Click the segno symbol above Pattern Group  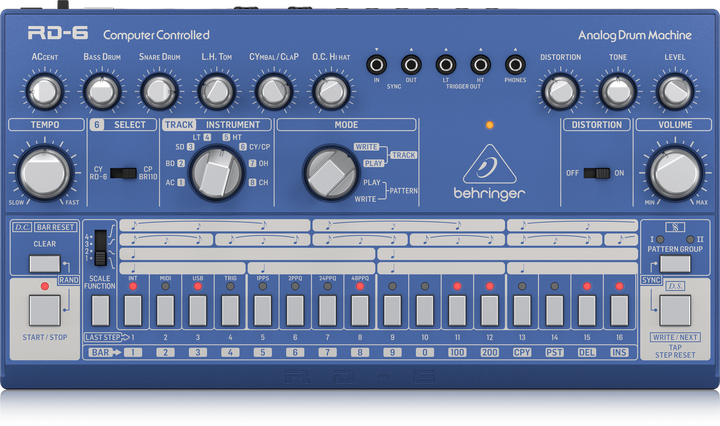point(675,227)
